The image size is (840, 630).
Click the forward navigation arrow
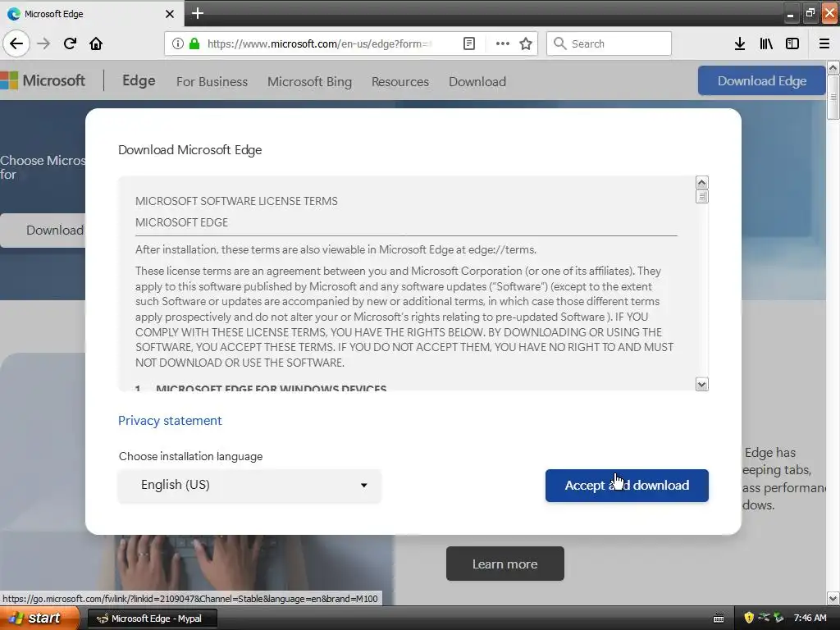click(x=44, y=43)
